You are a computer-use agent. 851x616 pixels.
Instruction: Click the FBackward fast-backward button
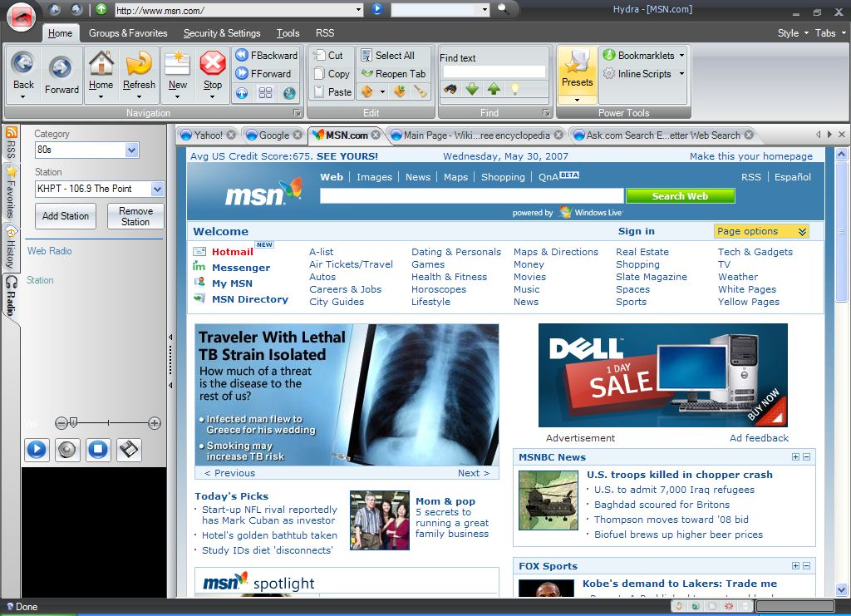[x=267, y=56]
